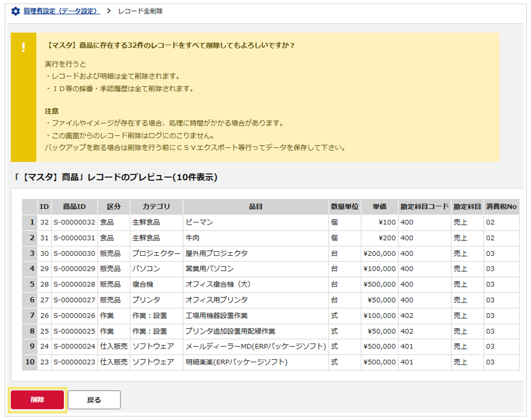Select the S-00000029 product ID cell
Viewport: 531px width, 420px height.
pyautogui.click(x=74, y=269)
